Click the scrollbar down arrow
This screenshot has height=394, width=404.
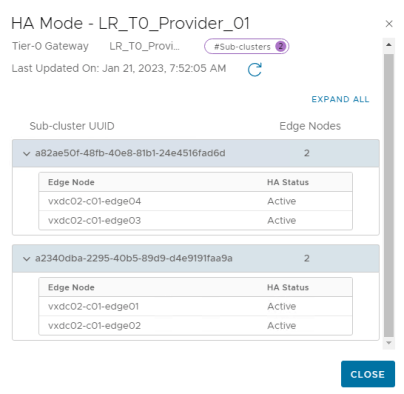pos(389,343)
